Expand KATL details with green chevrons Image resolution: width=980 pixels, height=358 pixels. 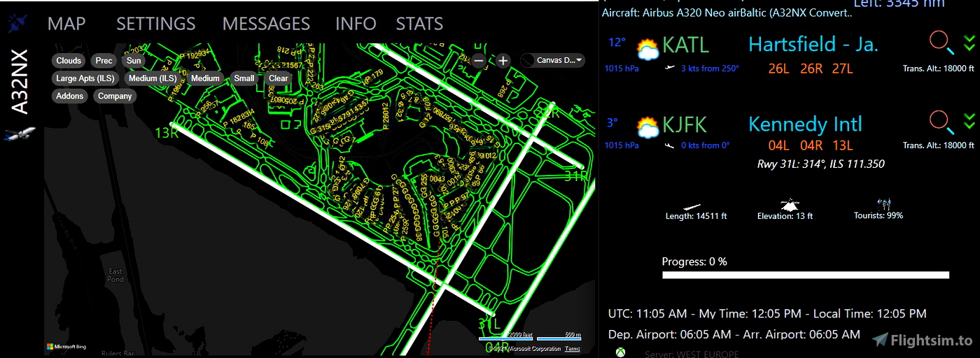click(x=969, y=43)
